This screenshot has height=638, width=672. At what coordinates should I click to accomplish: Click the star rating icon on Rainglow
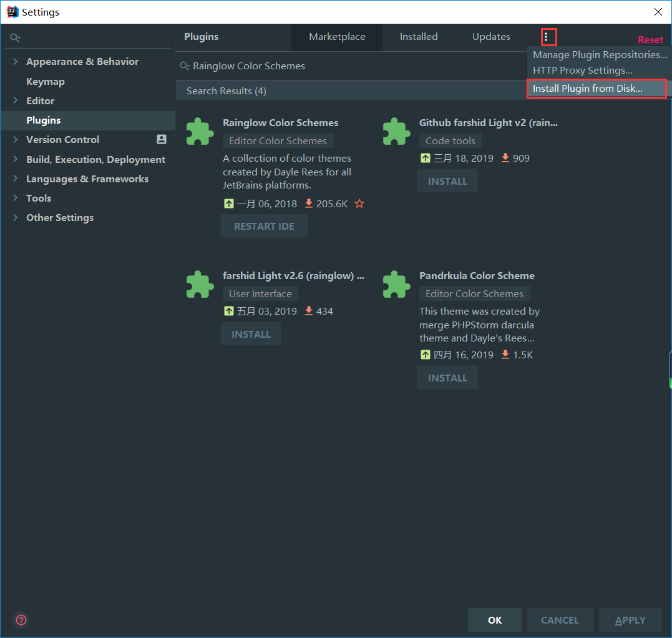pyautogui.click(x=359, y=204)
